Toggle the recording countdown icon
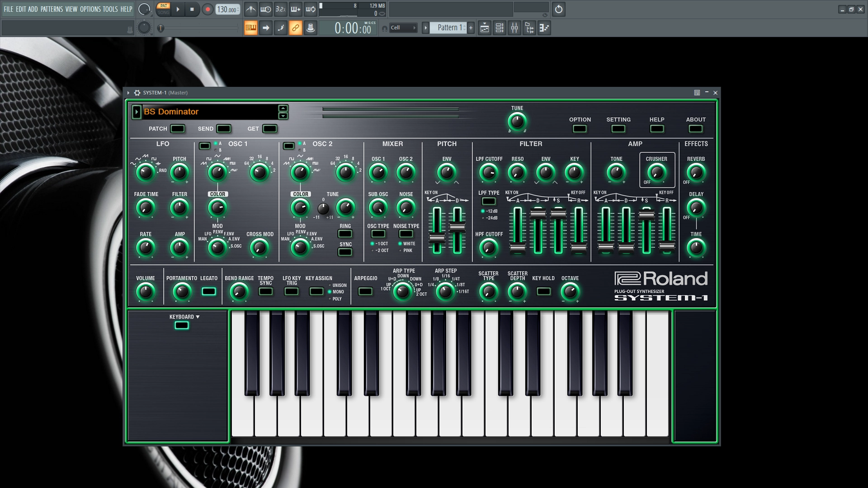The width and height of the screenshot is (868, 488). [x=281, y=9]
